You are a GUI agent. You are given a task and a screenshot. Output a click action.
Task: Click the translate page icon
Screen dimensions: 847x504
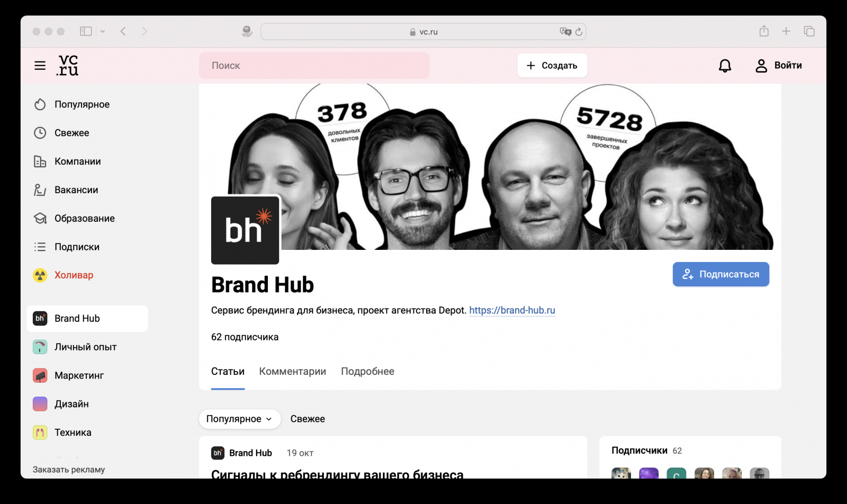pyautogui.click(x=565, y=32)
